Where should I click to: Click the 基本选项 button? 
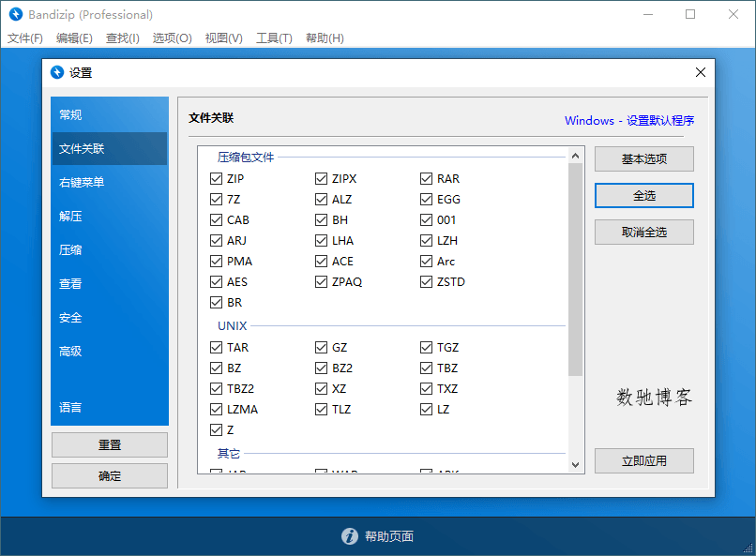coord(643,159)
